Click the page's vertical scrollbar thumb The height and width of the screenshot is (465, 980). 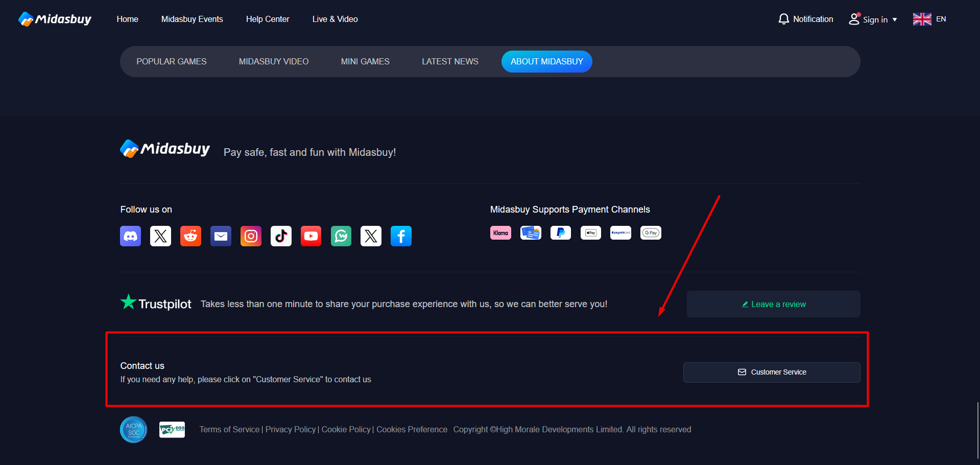[978, 430]
